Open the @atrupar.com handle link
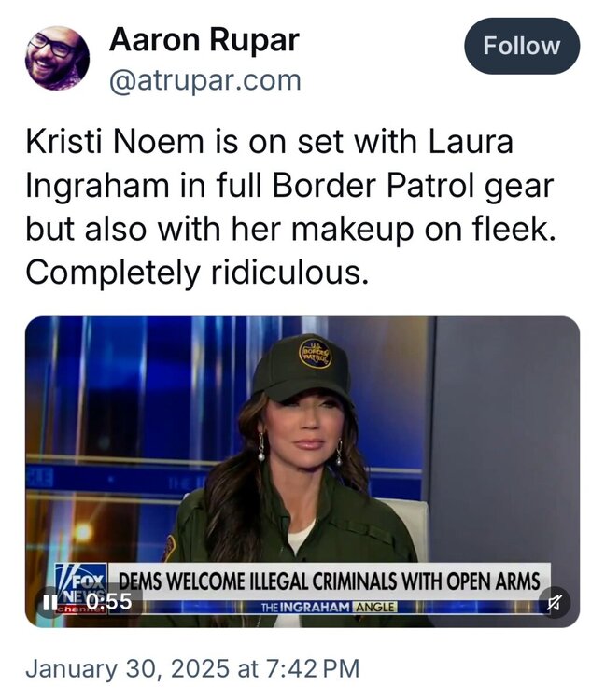This screenshot has height=700, width=605. 205,81
